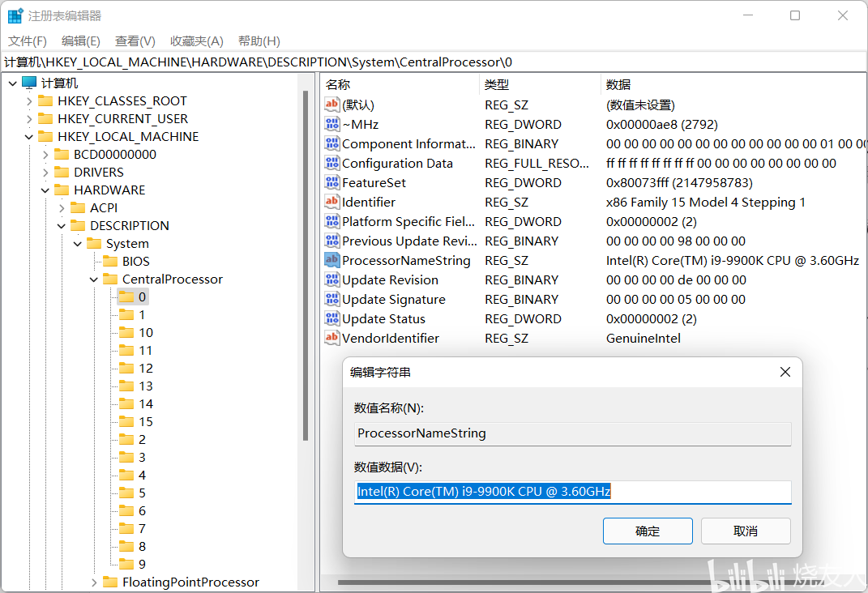
Task: Select data value 0x80073fff (2147958783)
Action: point(679,182)
